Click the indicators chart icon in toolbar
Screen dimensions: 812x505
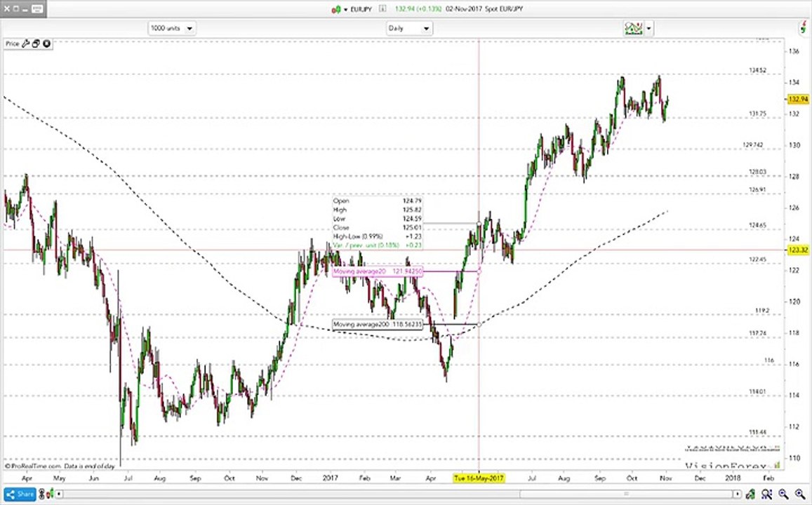(633, 29)
